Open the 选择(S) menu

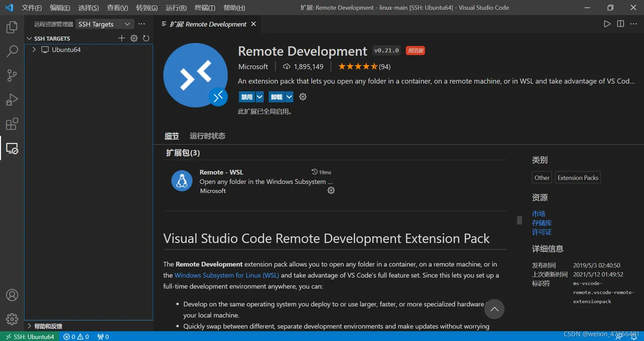point(89,8)
